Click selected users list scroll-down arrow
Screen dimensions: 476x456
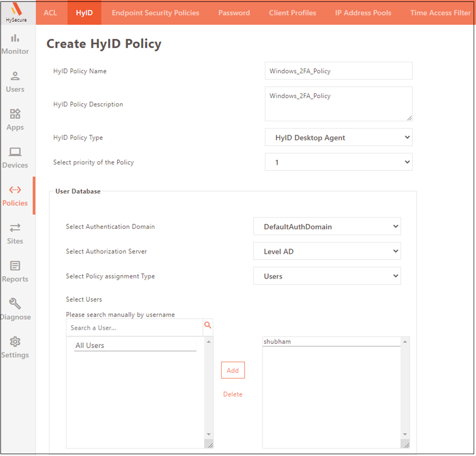(x=405, y=434)
